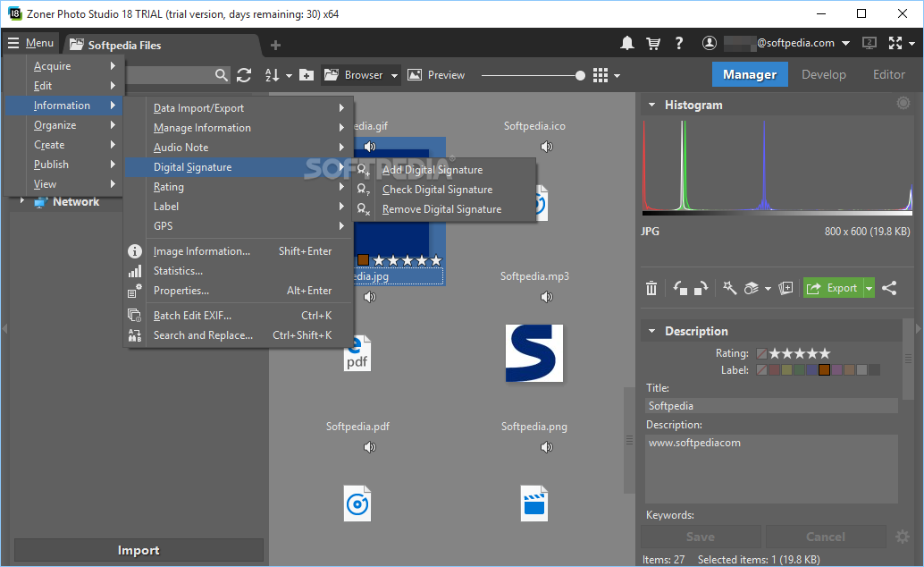
Task: Choose the blue label swatch
Action: 811,370
